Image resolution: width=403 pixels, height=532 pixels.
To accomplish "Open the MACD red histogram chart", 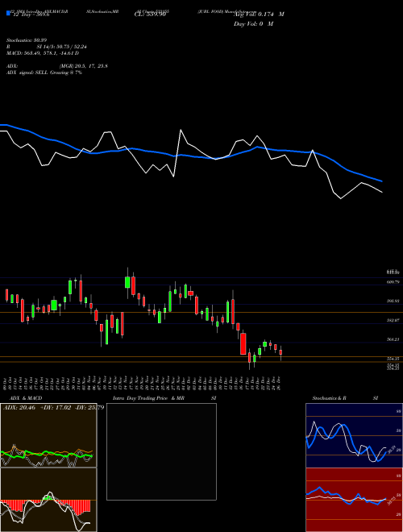I will tap(48, 500).
